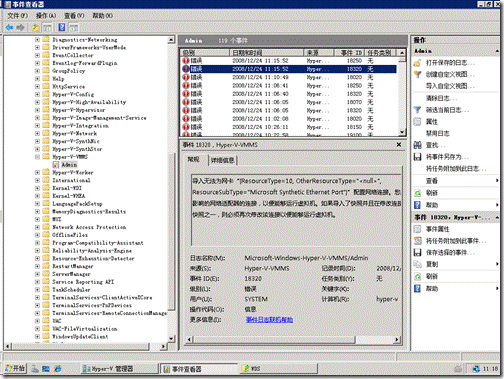Click Import Custom View action

click(450, 86)
